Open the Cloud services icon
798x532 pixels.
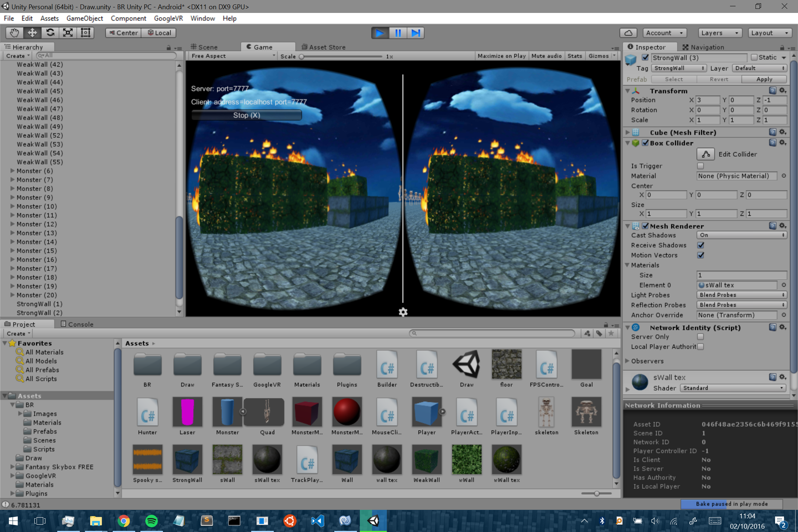coord(628,33)
